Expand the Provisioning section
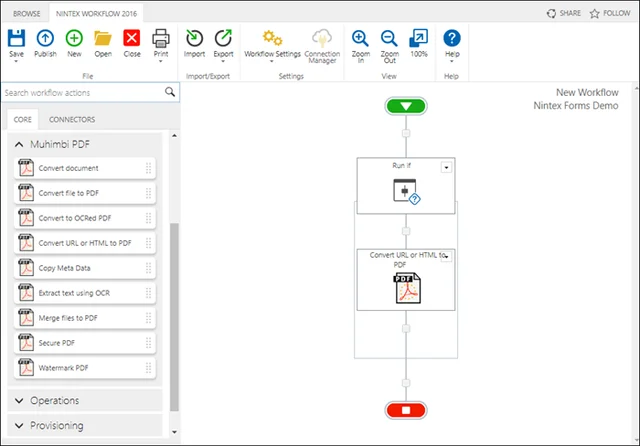The width and height of the screenshot is (640, 446). (x=19, y=426)
